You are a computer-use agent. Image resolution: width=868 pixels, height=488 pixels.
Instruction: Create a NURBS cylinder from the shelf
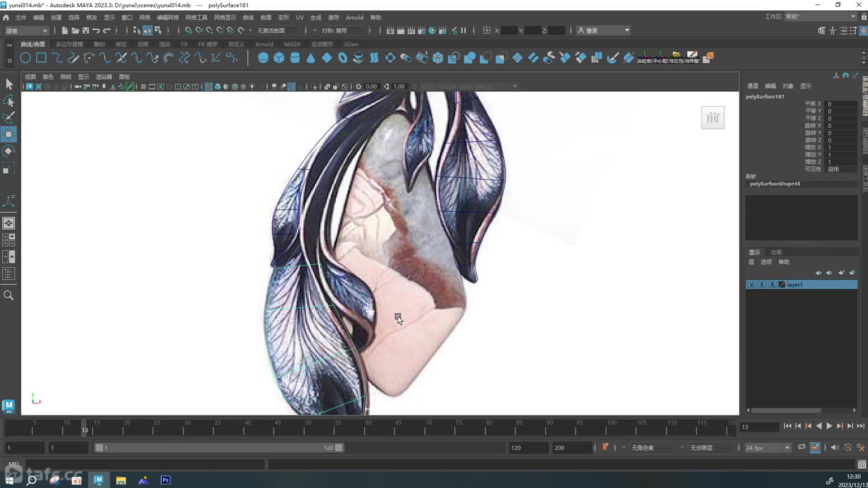click(x=295, y=58)
